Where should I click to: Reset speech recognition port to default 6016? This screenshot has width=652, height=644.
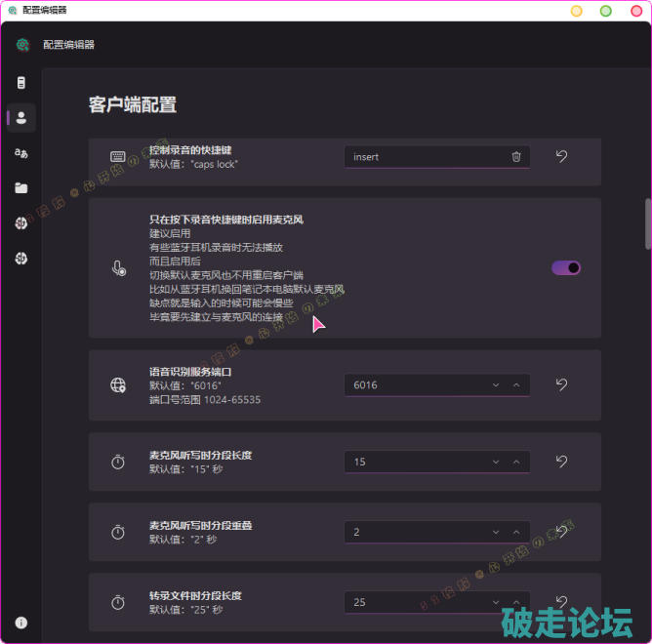tap(562, 384)
